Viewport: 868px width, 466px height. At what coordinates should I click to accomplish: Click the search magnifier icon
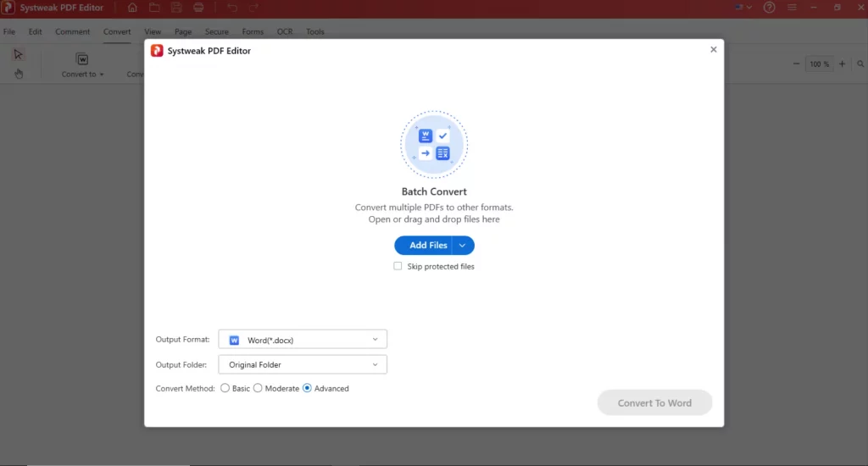pyautogui.click(x=860, y=64)
